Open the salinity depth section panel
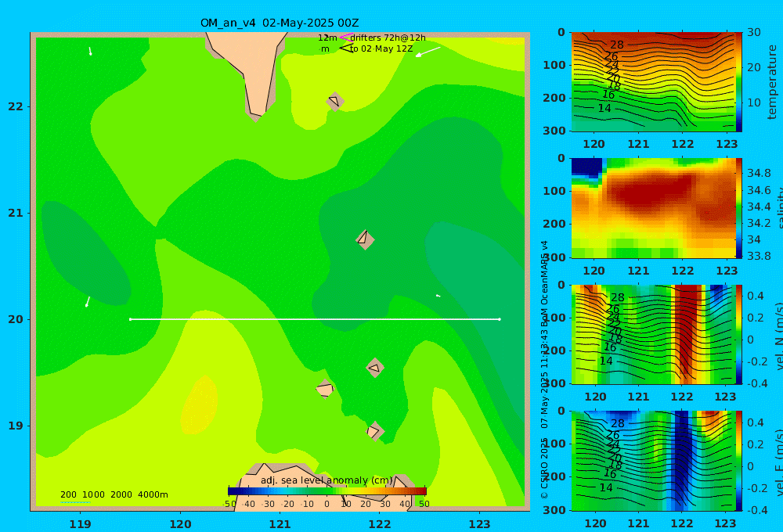Screen dimensions: 783x532 tap(653, 208)
